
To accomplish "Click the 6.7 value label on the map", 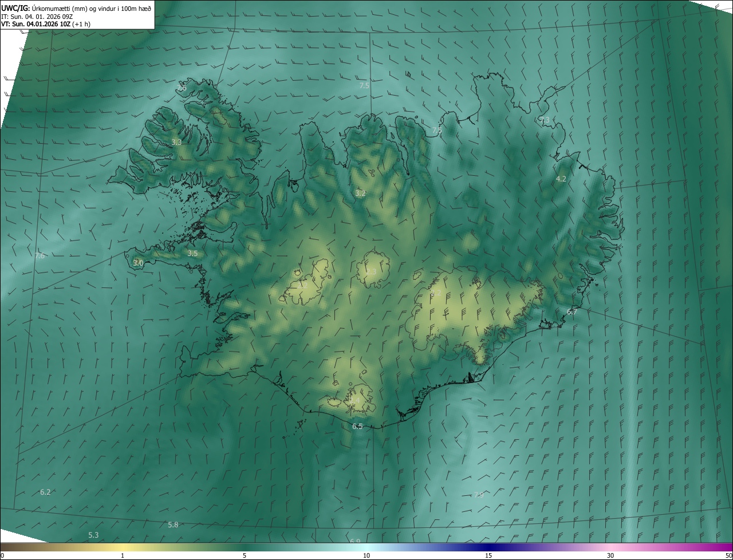I will (572, 312).
